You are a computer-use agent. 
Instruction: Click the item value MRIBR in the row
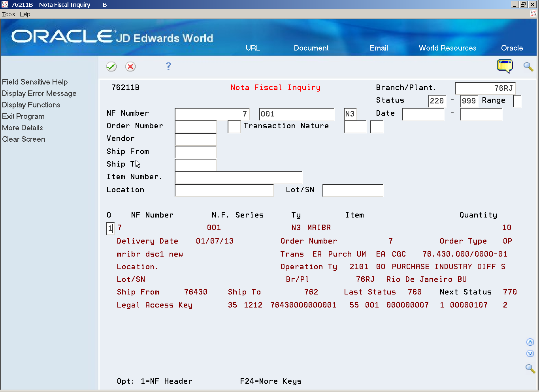click(x=319, y=228)
